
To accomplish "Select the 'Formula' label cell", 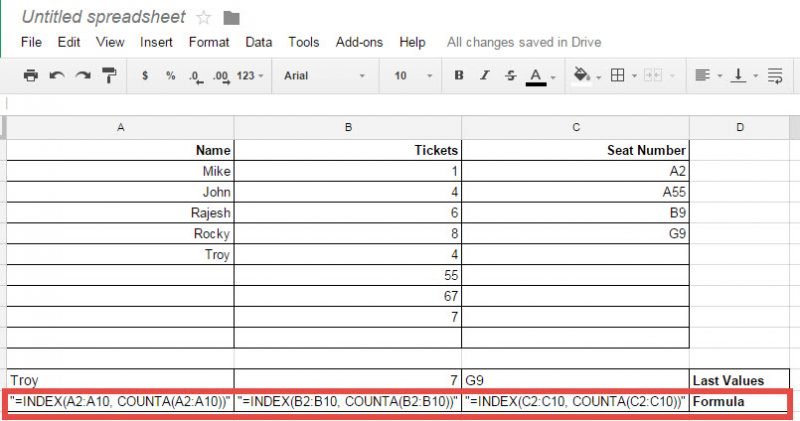I will click(739, 401).
